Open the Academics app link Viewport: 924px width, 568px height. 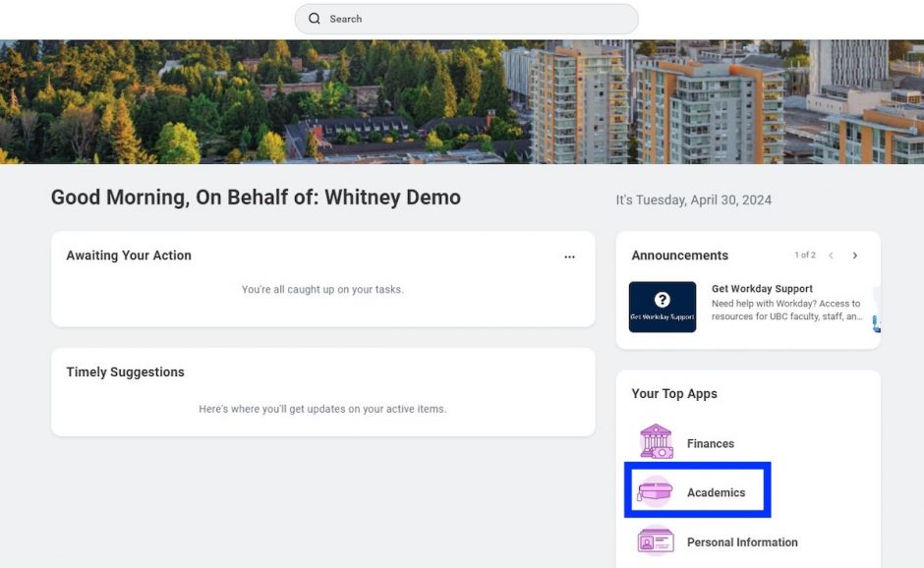tap(716, 492)
